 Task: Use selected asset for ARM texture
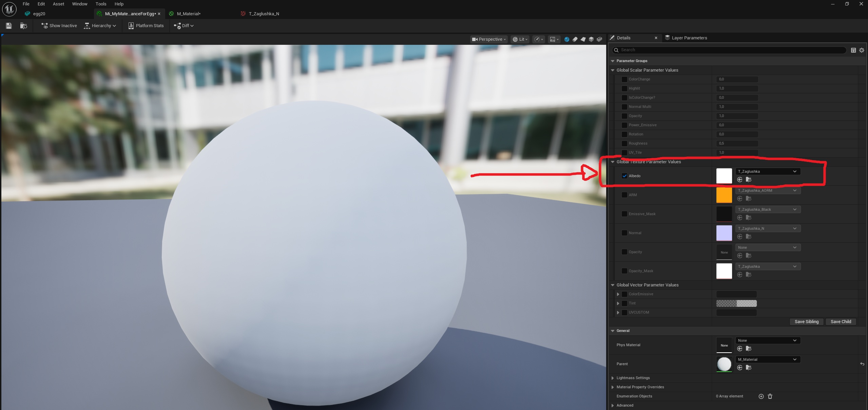[740, 199]
